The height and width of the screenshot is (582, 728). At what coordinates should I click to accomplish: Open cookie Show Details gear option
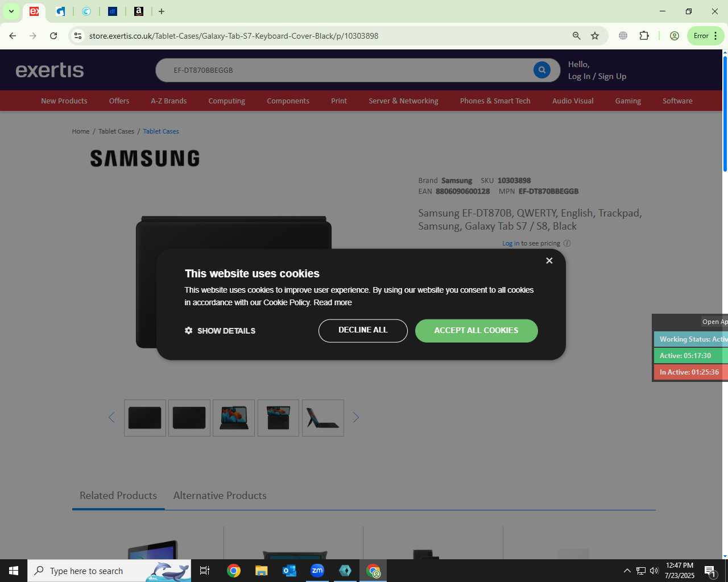click(220, 331)
